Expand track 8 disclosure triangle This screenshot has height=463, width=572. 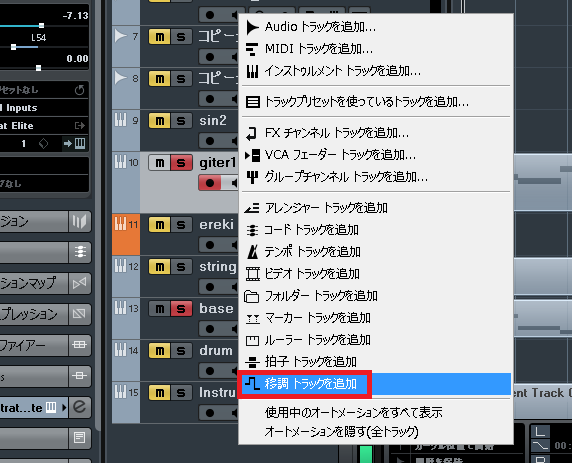[120, 78]
